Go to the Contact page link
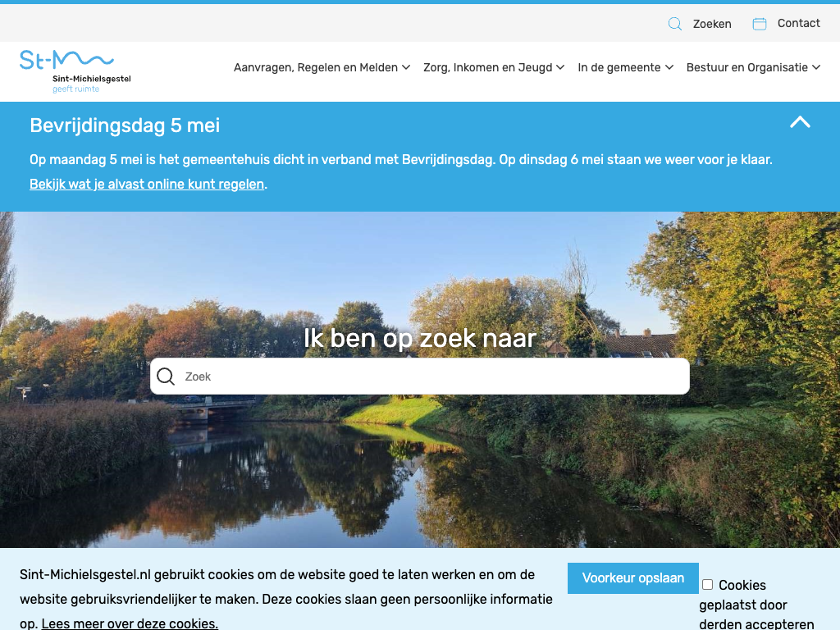Screen dimensions: 840x630 (798, 23)
